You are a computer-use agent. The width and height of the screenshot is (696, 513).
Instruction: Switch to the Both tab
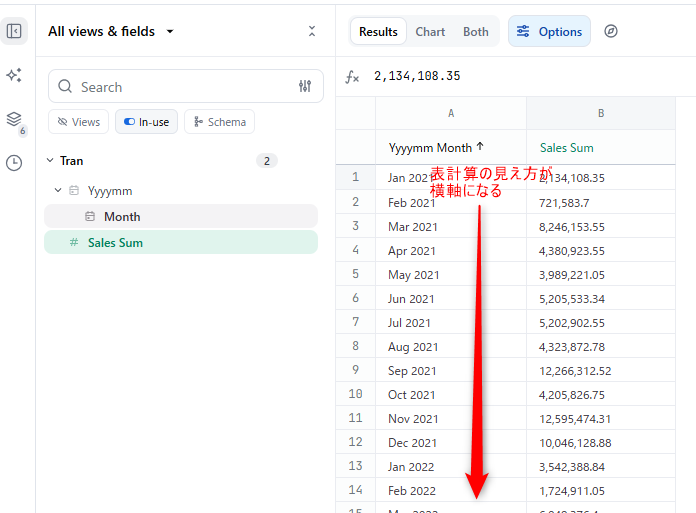point(476,31)
